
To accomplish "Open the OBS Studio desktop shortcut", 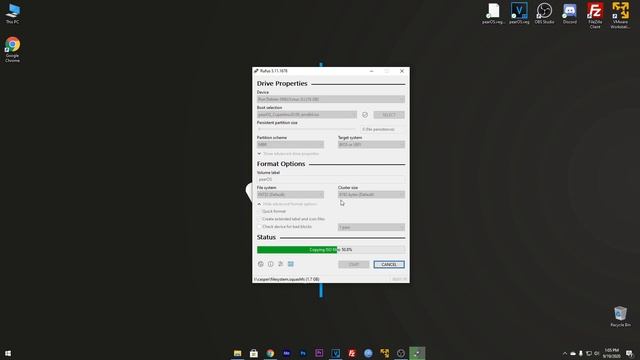I will coord(544,13).
